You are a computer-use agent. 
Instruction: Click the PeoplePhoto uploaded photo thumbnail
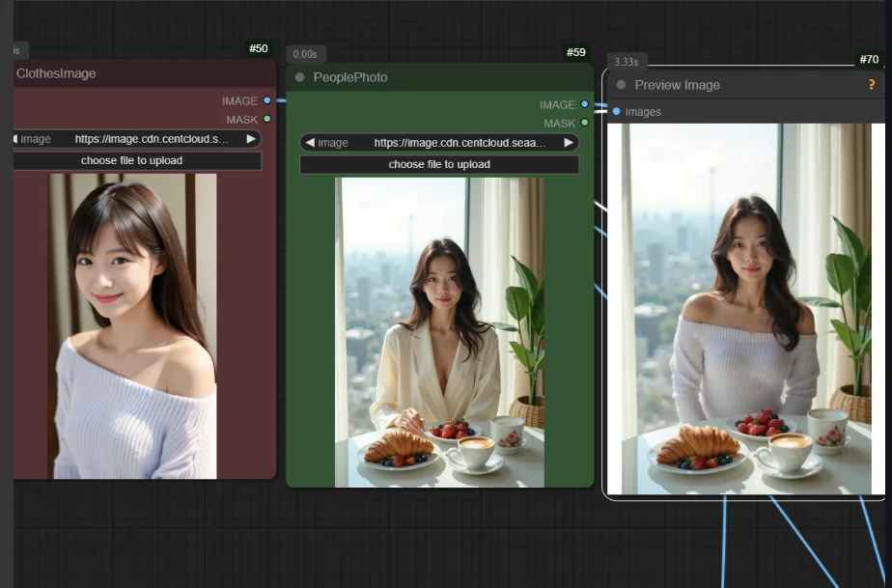coord(439,332)
